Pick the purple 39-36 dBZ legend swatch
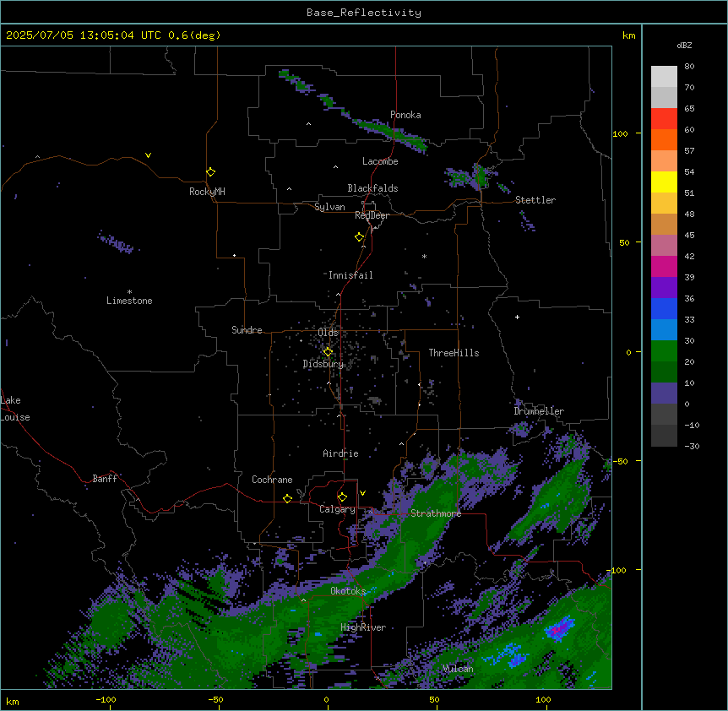The height and width of the screenshot is (711, 728). pos(664,288)
